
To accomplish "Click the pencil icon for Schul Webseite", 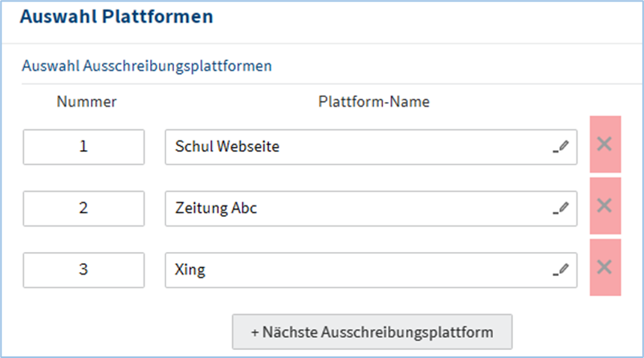I will (x=561, y=147).
